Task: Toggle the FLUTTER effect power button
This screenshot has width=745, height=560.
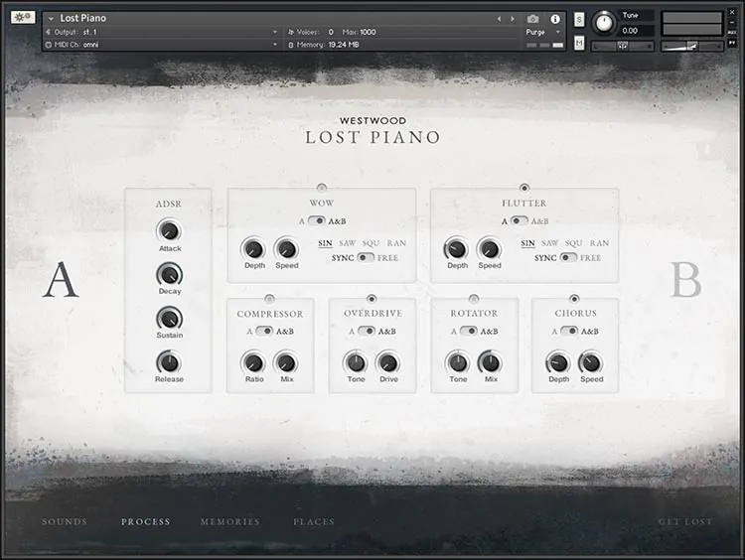Action: click(x=524, y=188)
